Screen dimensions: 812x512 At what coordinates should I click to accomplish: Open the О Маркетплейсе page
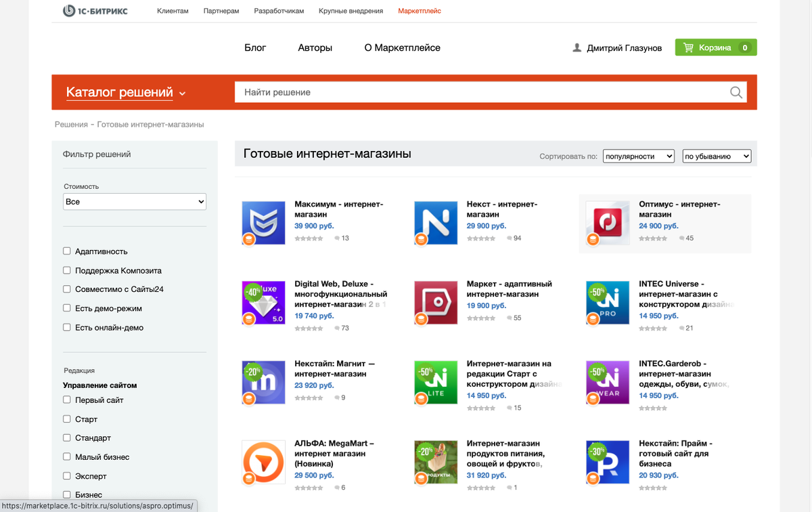[402, 48]
